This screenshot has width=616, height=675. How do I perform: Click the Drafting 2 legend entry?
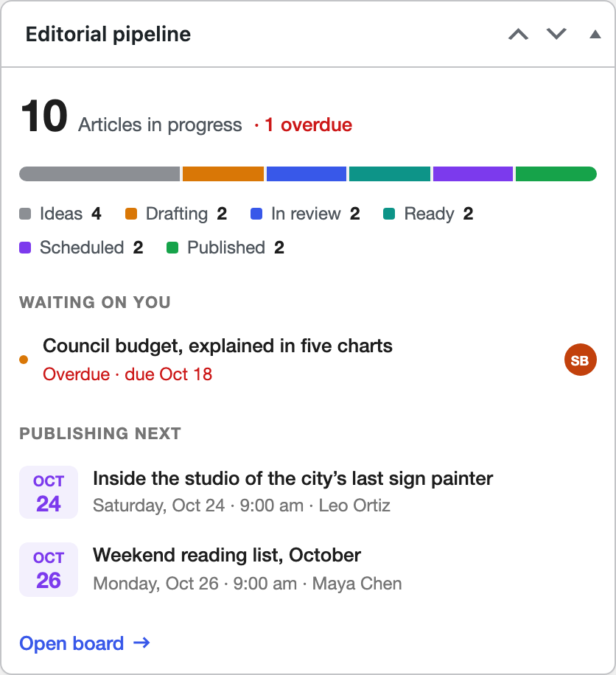tap(176, 214)
